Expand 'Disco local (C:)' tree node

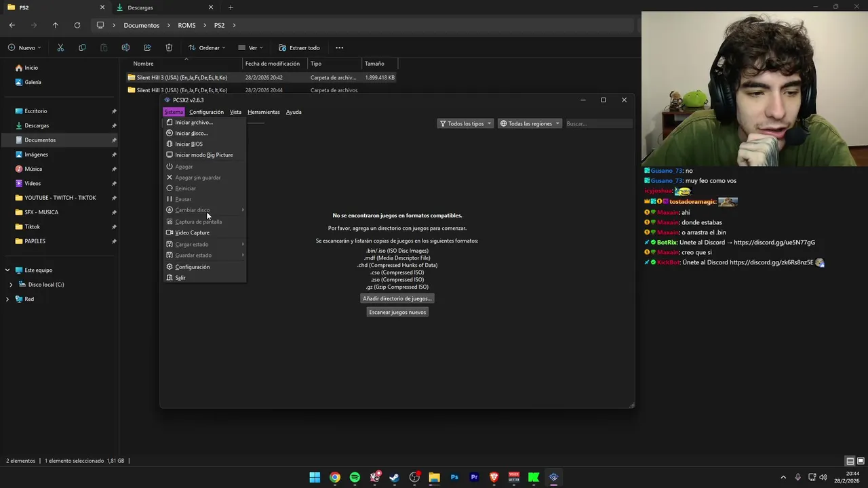pos(11,285)
